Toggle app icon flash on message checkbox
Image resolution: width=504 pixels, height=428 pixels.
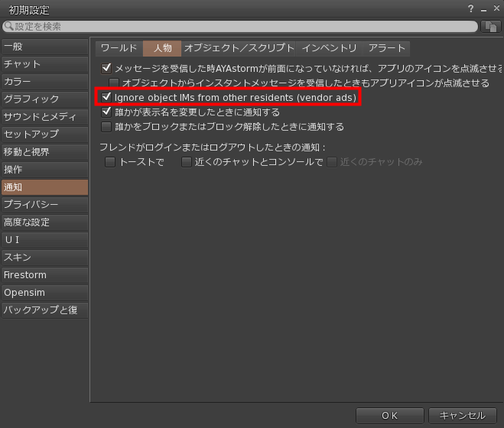(x=106, y=68)
